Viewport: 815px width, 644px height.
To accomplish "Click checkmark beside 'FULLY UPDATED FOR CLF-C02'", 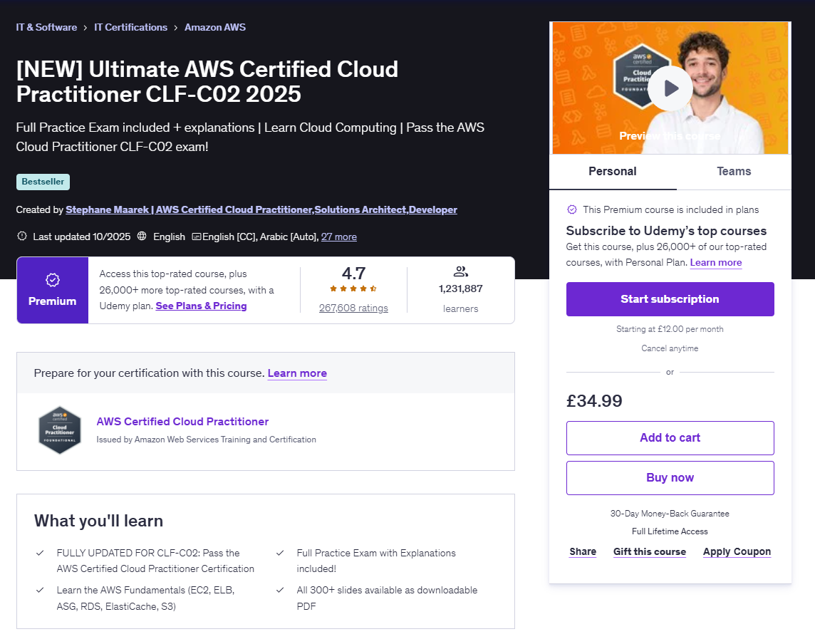I will (x=40, y=553).
